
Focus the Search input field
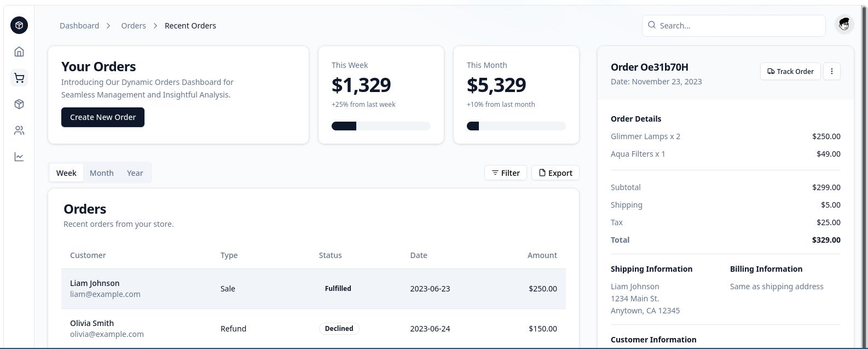click(x=734, y=26)
